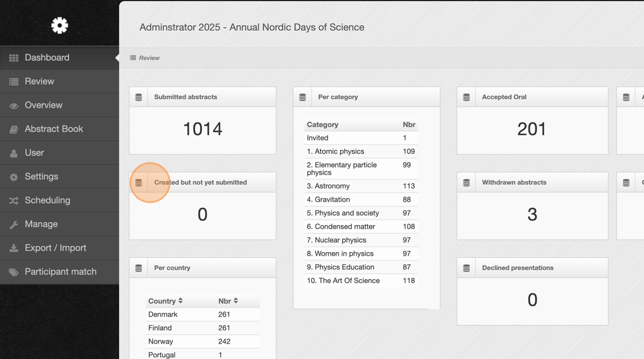
Task: Click database icon on Accepted Oral card
Action: [x=466, y=97]
